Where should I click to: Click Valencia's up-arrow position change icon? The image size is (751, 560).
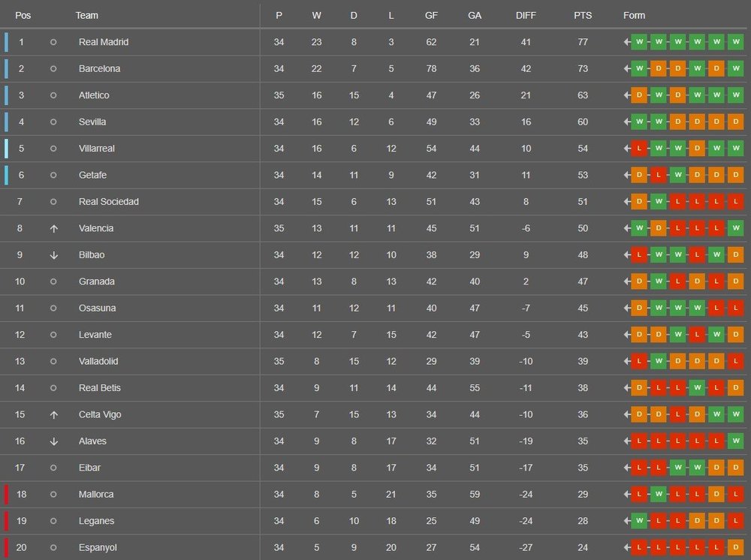[53, 229]
